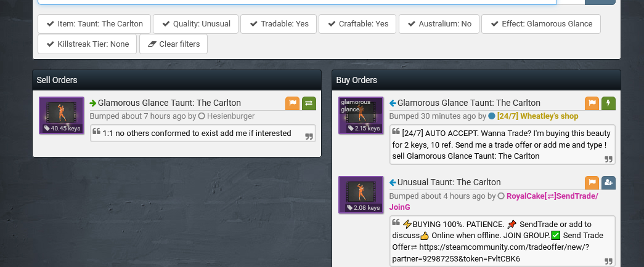
Task: Add RoyalCake as friend icon
Action: (609, 183)
